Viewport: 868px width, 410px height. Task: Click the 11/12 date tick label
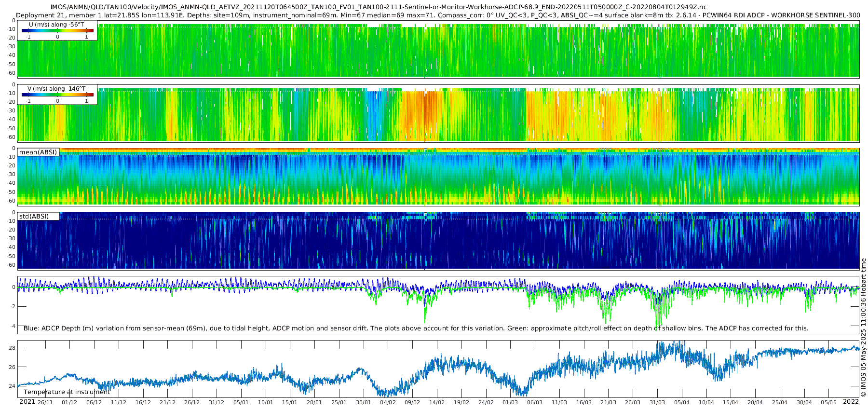[x=119, y=402]
